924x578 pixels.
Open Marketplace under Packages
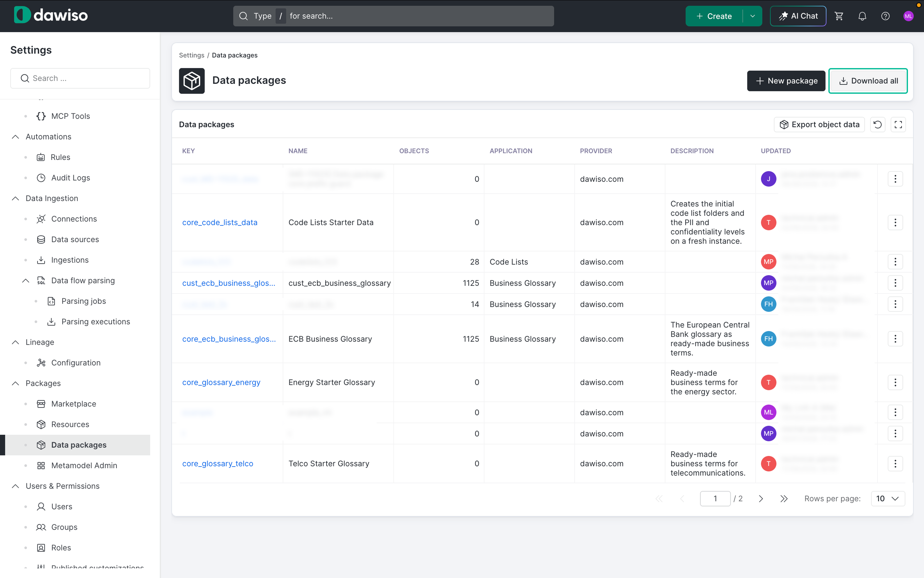point(74,404)
